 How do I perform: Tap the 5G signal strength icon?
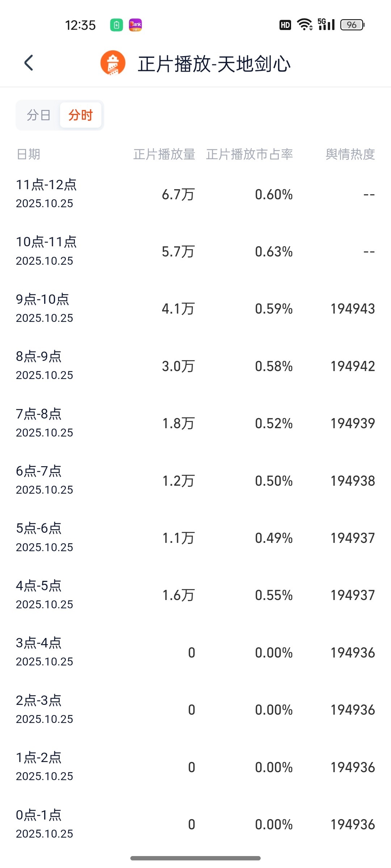tap(326, 24)
